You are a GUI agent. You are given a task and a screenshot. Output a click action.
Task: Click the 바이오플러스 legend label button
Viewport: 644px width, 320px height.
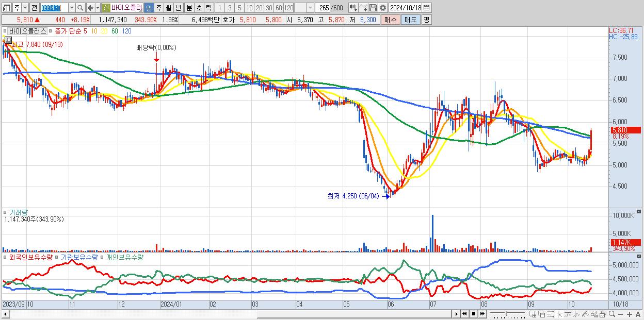pos(27,31)
